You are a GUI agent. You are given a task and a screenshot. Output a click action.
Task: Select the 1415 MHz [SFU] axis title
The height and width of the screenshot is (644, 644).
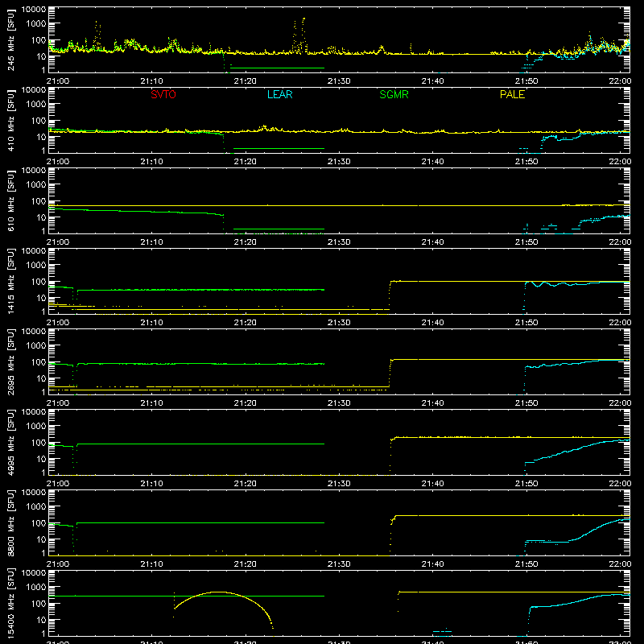[x=11, y=281]
